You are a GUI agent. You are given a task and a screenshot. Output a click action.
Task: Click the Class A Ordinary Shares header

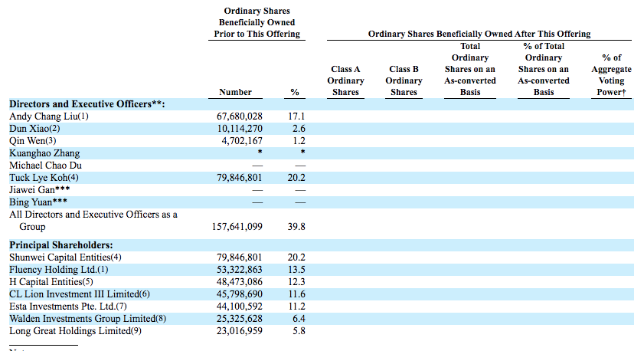pos(346,80)
